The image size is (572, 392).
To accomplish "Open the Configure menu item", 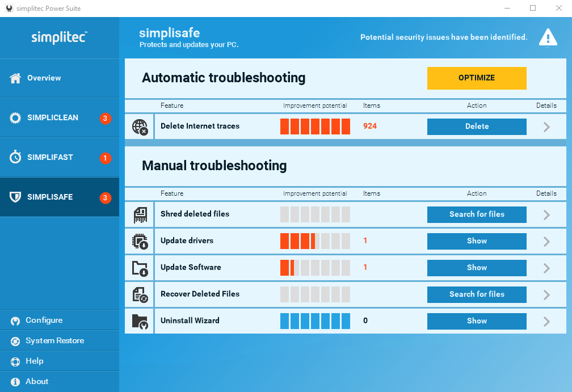I will point(60,320).
